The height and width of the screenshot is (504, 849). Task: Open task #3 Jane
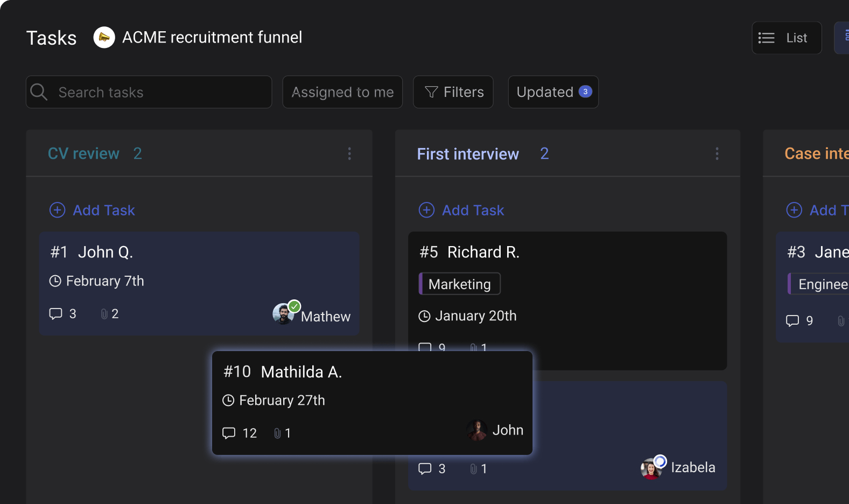[812, 287]
